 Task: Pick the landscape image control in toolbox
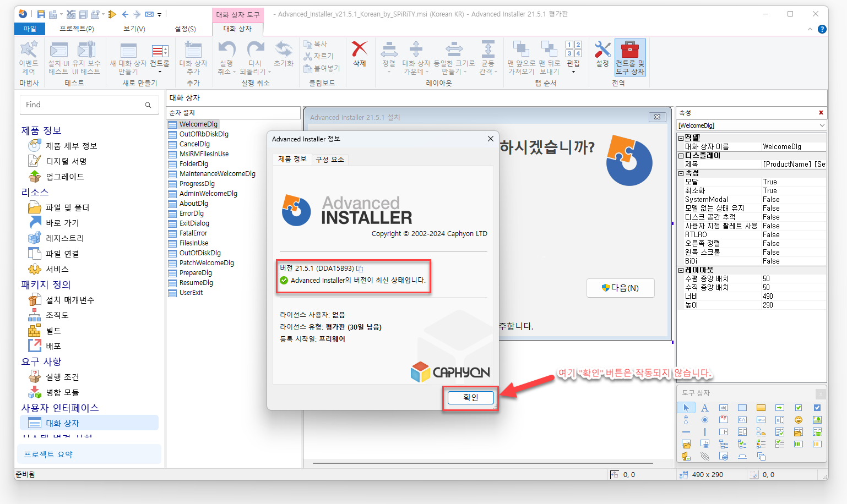(x=817, y=420)
